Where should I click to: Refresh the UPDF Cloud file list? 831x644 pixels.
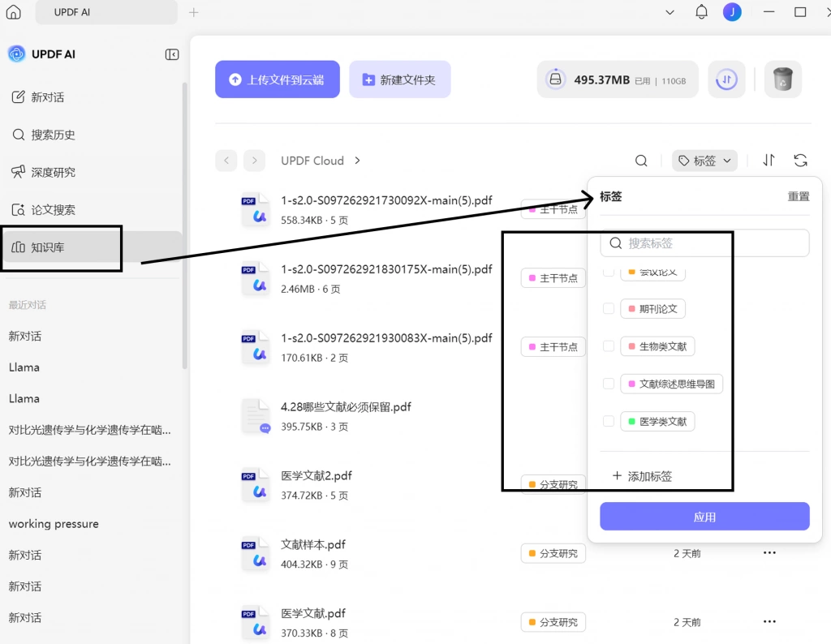tap(800, 161)
